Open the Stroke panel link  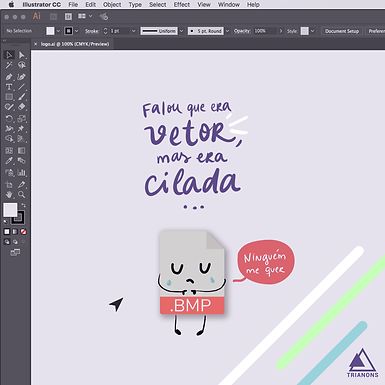click(92, 31)
